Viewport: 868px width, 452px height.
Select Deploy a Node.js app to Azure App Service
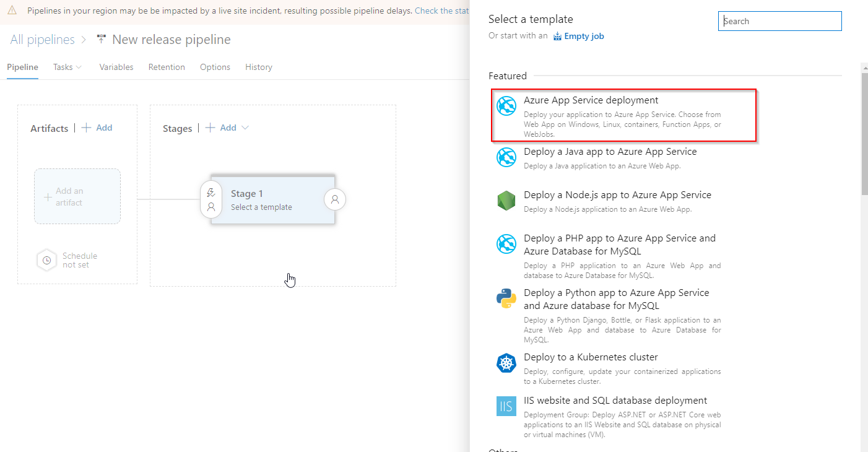coord(618,194)
